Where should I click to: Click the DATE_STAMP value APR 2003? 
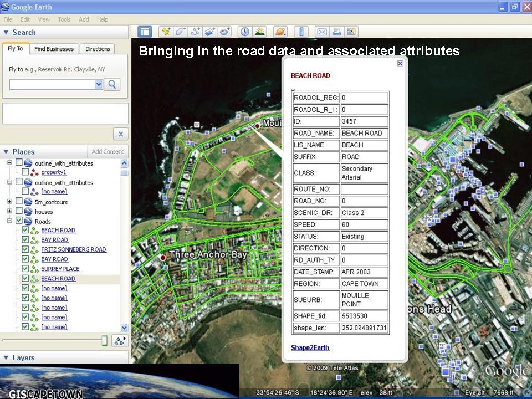[x=356, y=272]
